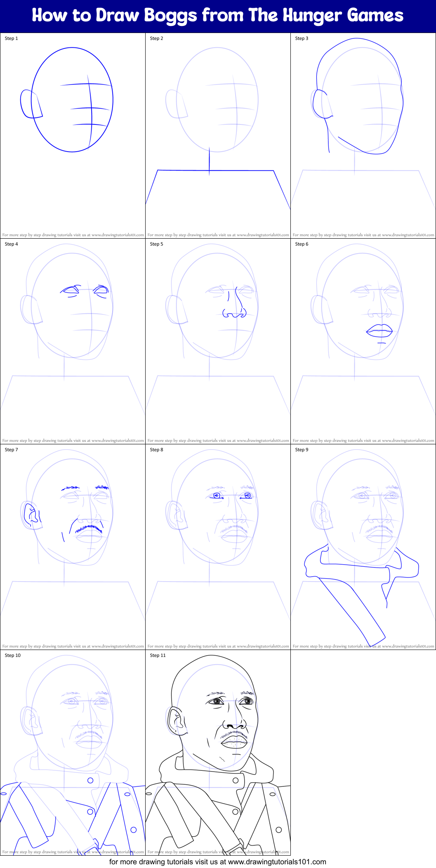Viewport: 436px width, 868px height.
Task: Select the Step 8 drawing panel
Action: (218, 547)
